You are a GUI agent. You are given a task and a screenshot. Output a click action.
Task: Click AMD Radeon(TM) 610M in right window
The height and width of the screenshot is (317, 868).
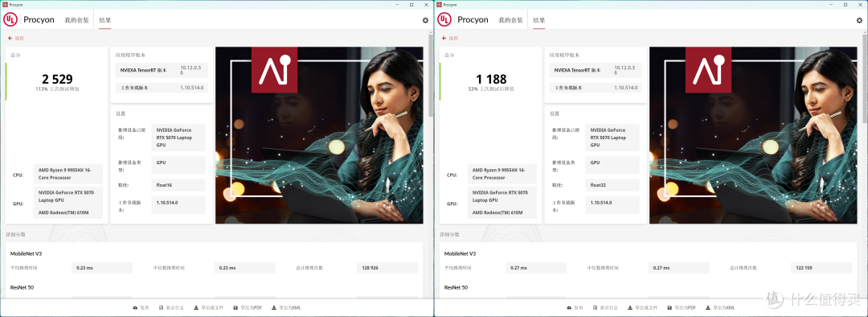tap(497, 213)
